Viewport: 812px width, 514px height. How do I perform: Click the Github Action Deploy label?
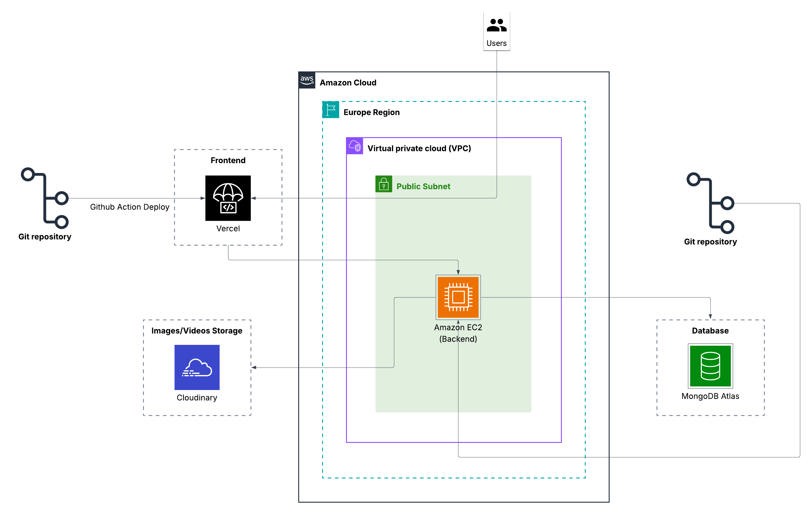pyautogui.click(x=130, y=207)
